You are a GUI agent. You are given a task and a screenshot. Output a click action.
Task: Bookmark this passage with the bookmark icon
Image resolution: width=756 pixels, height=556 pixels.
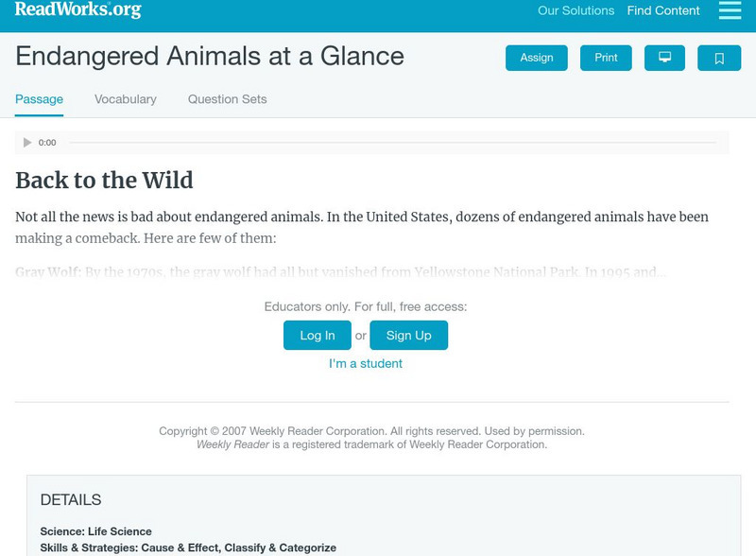[x=719, y=57]
